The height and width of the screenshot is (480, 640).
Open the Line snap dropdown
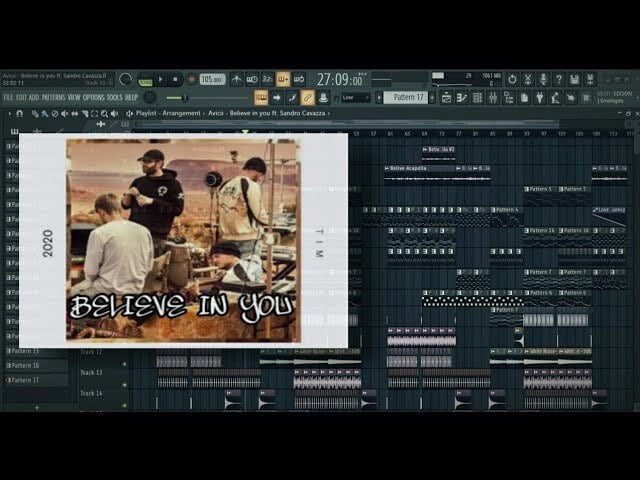point(356,98)
